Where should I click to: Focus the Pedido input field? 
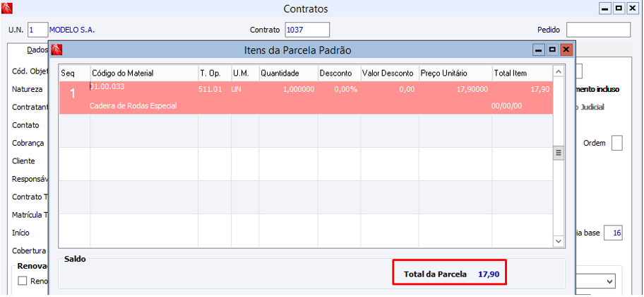click(597, 30)
